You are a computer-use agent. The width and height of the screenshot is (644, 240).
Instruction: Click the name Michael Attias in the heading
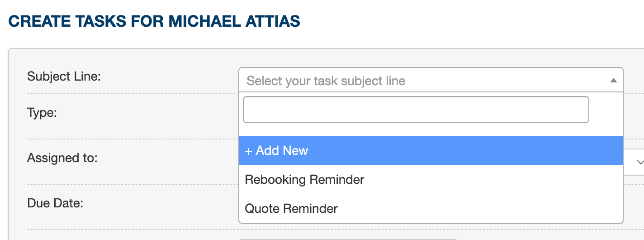(x=234, y=21)
